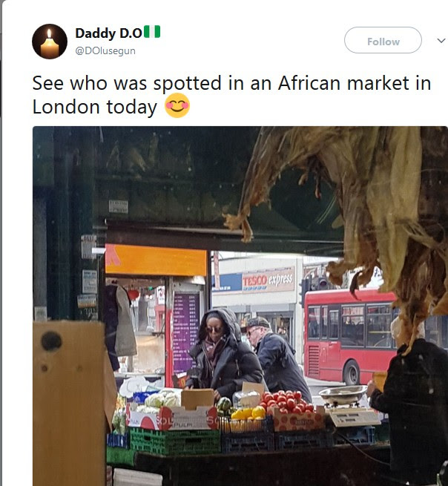The image size is (448, 486).
Task: Click the man wearing a flat cap
Action: (x=277, y=356)
